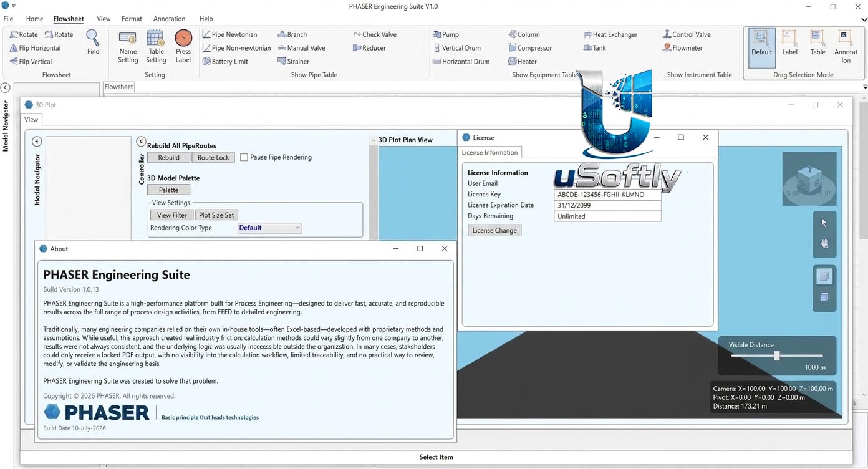This screenshot has width=868, height=469.
Task: Open the flowsheet tab list dropdown arrow
Action: [x=865, y=87]
